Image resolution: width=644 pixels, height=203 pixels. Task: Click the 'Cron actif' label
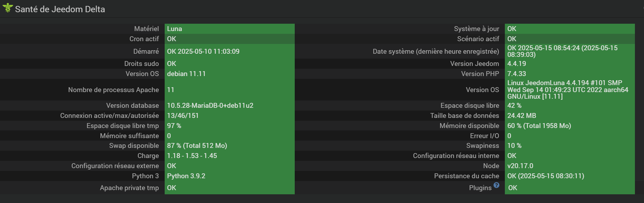click(144, 39)
